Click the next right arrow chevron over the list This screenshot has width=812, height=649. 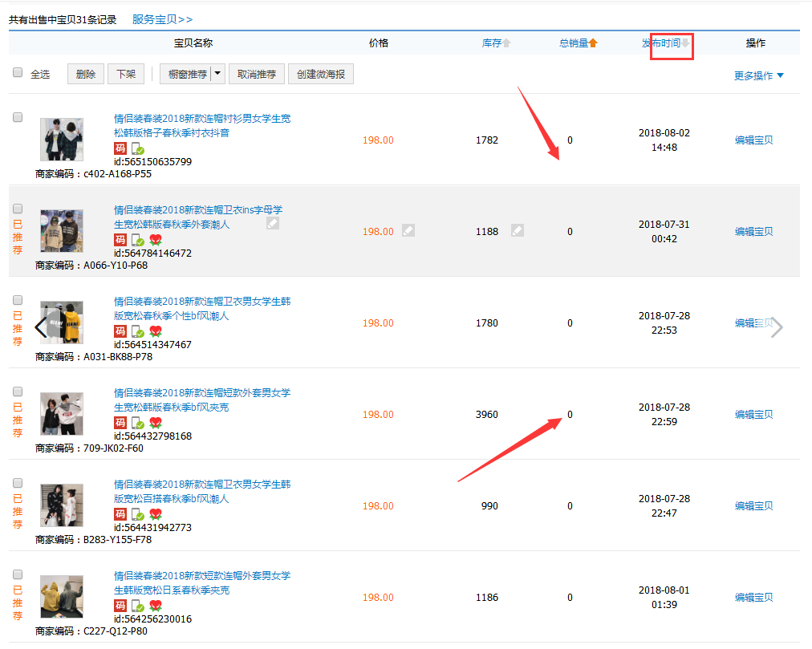coord(776,327)
